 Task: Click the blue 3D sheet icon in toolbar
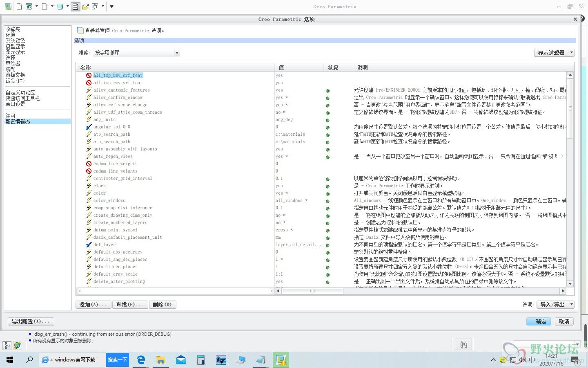(x=60, y=7)
